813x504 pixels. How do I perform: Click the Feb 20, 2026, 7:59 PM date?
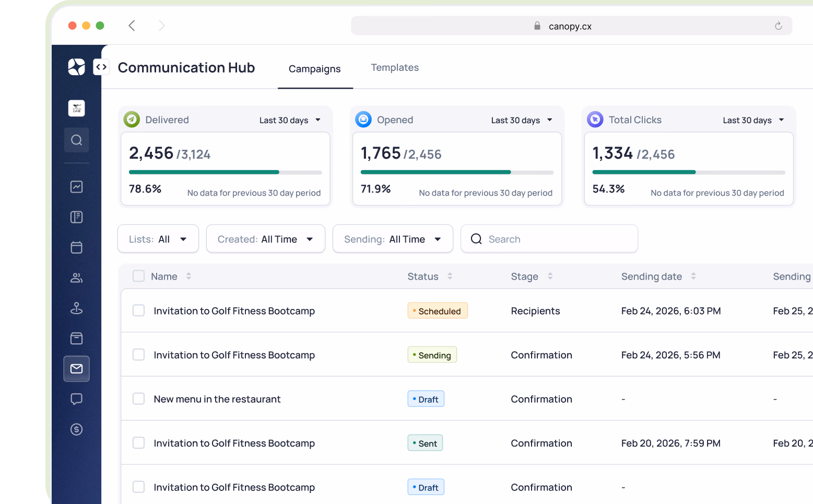[671, 443]
